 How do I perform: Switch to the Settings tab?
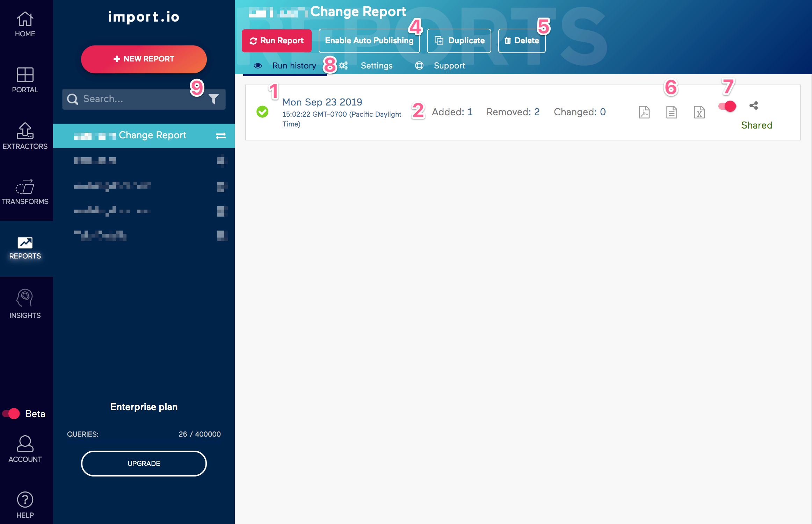(x=376, y=65)
